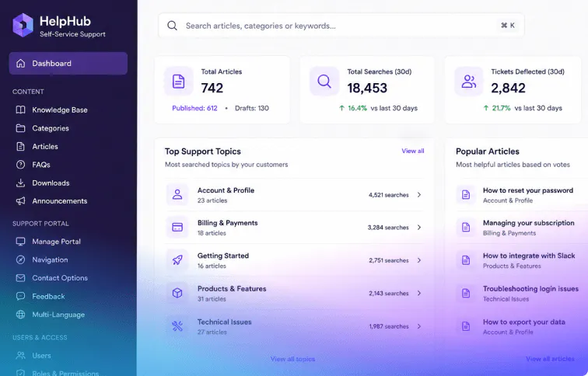
Task: Click the Top Support Topics heading
Action: coord(203,151)
